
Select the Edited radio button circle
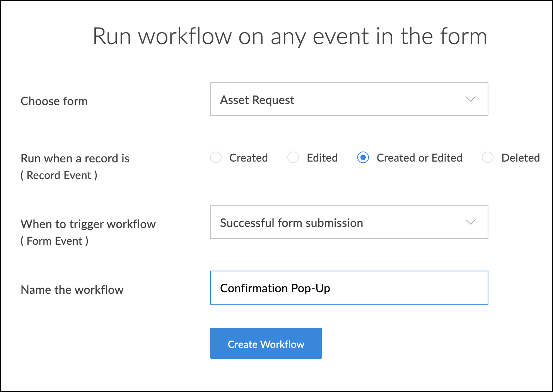pyautogui.click(x=293, y=158)
